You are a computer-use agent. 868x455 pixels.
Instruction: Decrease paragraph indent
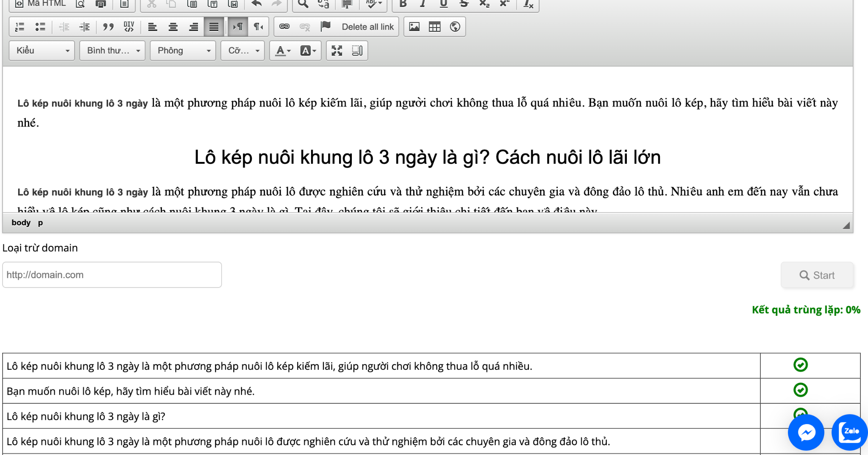[x=64, y=27]
